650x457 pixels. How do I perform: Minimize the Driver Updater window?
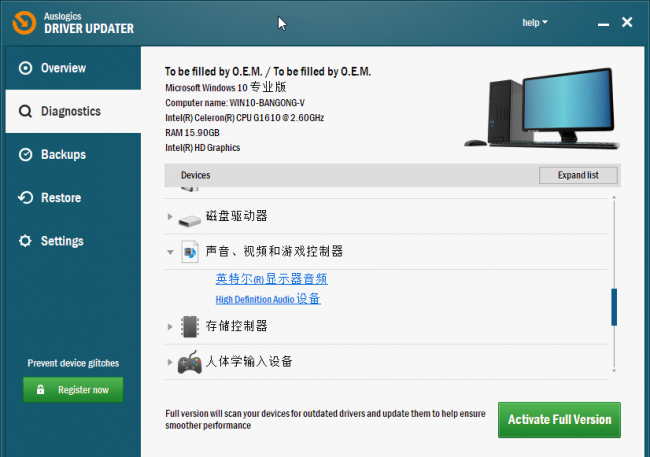[603, 24]
